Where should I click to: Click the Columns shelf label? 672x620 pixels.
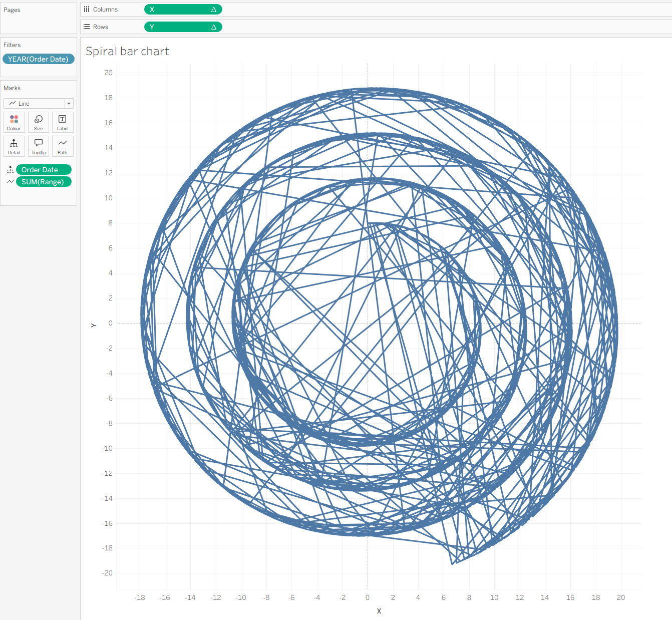[105, 10]
